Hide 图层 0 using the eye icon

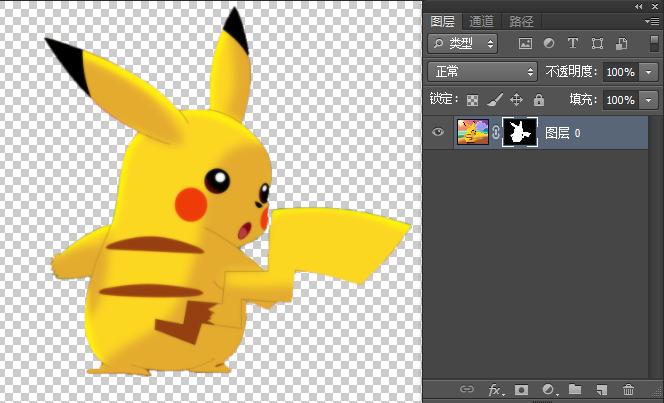436,132
